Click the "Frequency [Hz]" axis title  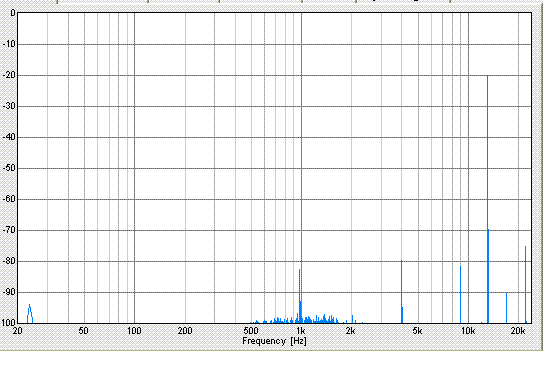(x=274, y=341)
